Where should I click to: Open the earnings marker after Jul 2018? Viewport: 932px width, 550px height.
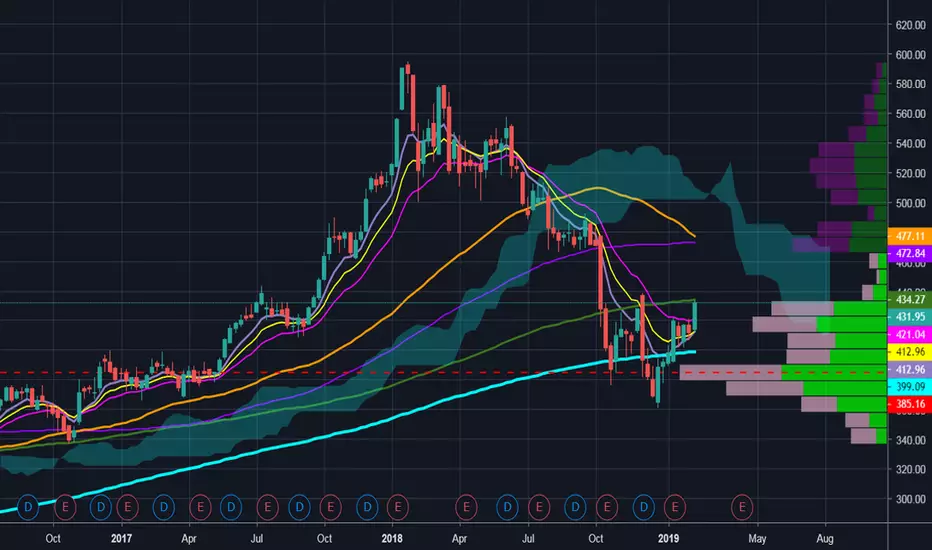(x=539, y=507)
